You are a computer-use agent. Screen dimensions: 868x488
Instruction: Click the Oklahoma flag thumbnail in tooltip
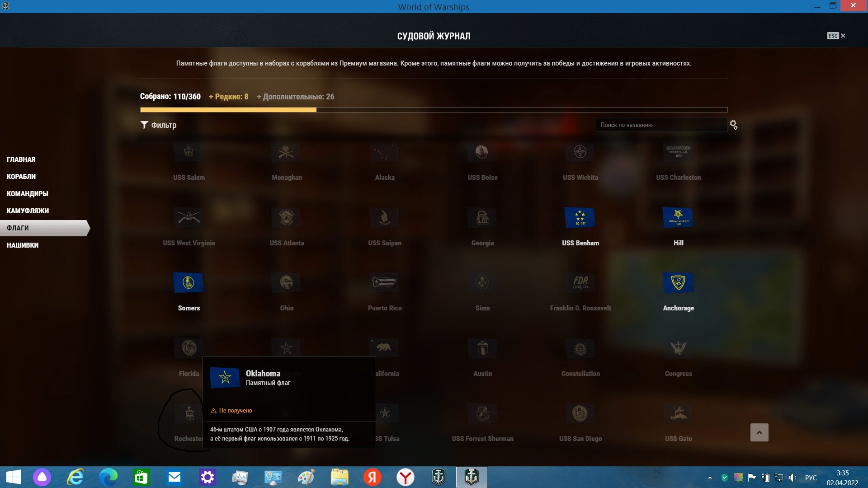click(x=225, y=378)
